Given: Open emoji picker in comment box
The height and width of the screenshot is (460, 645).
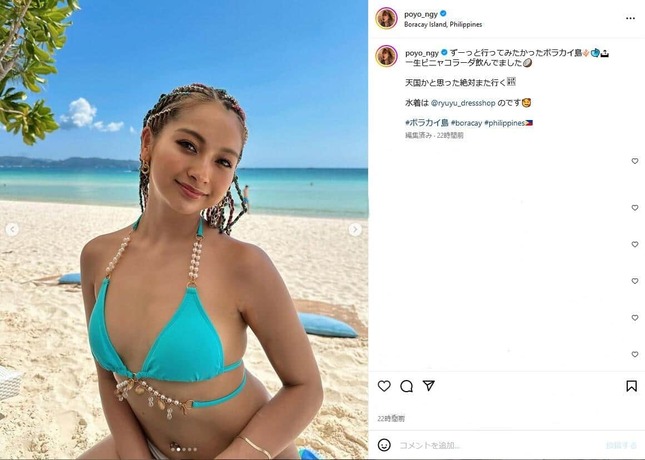Looking at the screenshot, I should 384,445.
